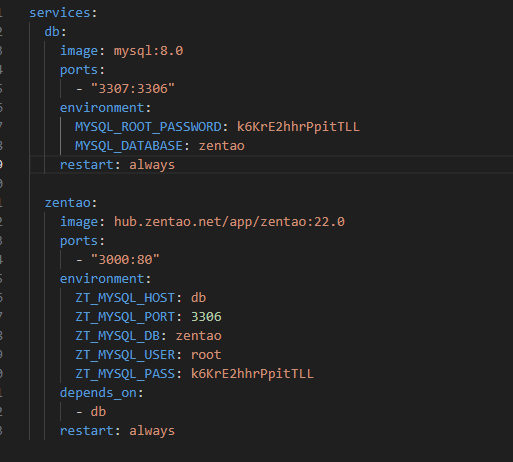Click the services key at file top
This screenshot has width=513, height=462.
60,13
